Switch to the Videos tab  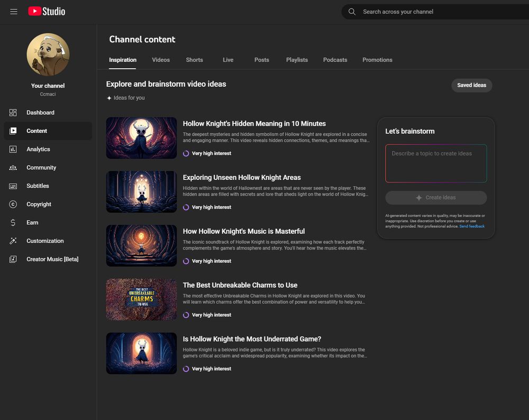161,60
